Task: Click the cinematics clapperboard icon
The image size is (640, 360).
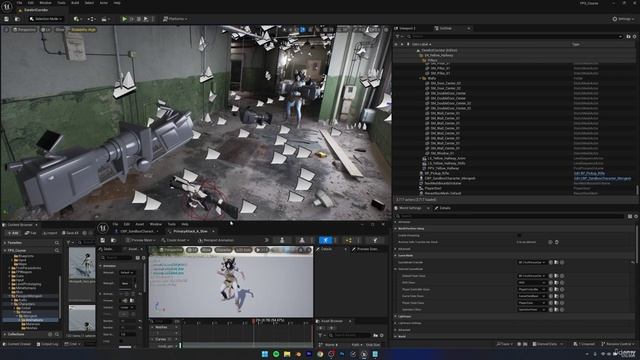Action: point(105,19)
